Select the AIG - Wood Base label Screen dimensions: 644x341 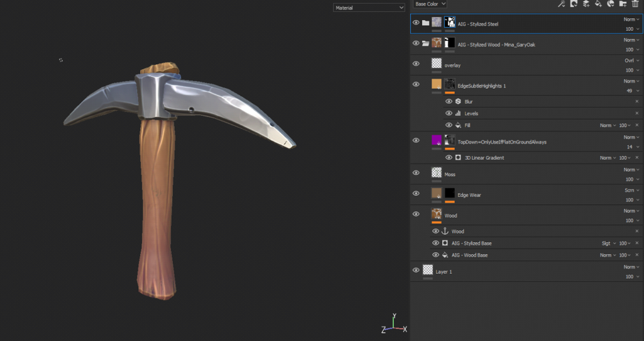pyautogui.click(x=469, y=255)
